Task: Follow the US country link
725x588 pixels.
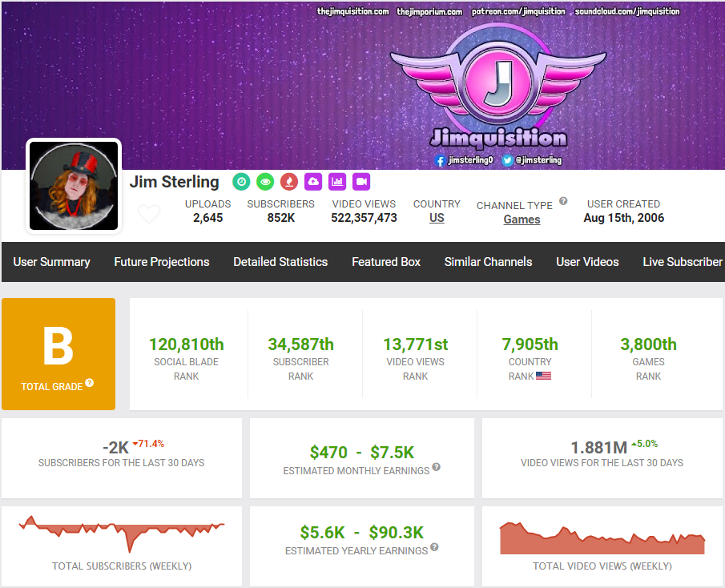Action: (x=437, y=218)
